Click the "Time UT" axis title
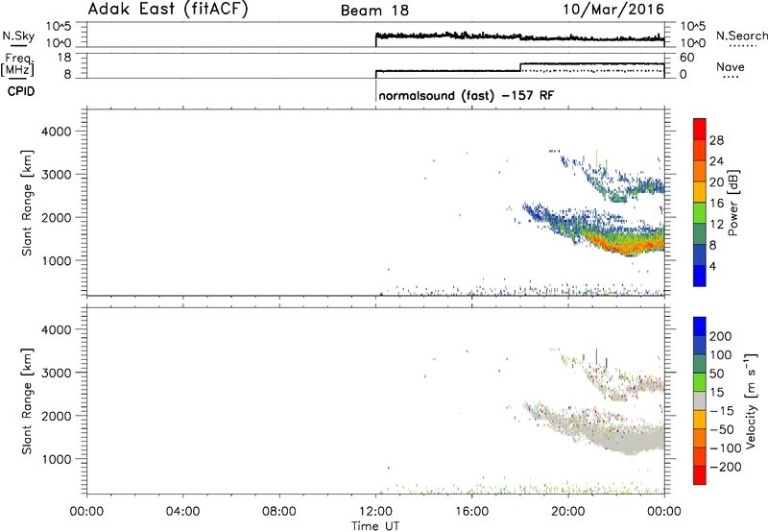Image resolution: width=768 pixels, height=532 pixels. point(375,526)
